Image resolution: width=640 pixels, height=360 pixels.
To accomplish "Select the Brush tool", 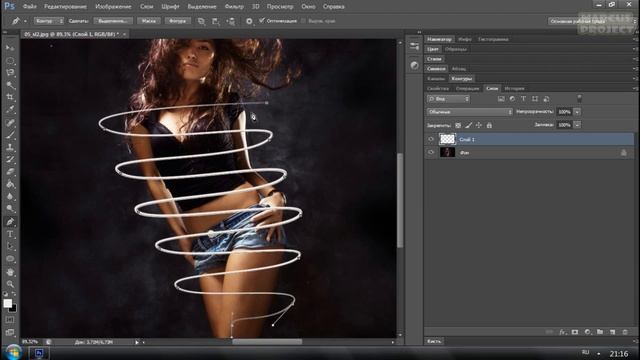I will (x=10, y=135).
